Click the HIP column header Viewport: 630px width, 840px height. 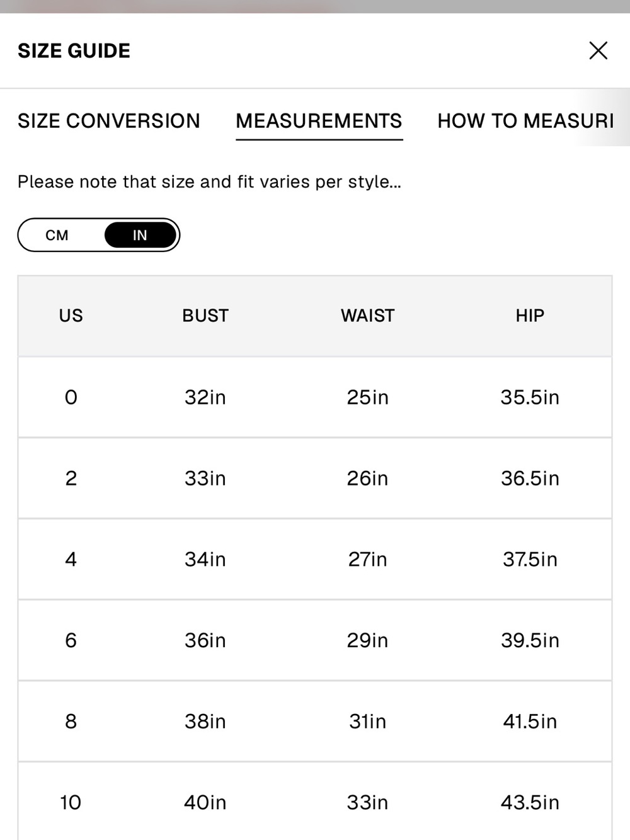(x=530, y=316)
